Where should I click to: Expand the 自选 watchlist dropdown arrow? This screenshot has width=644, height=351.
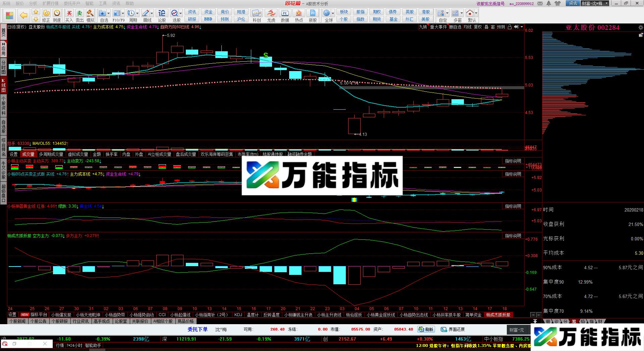109,13
